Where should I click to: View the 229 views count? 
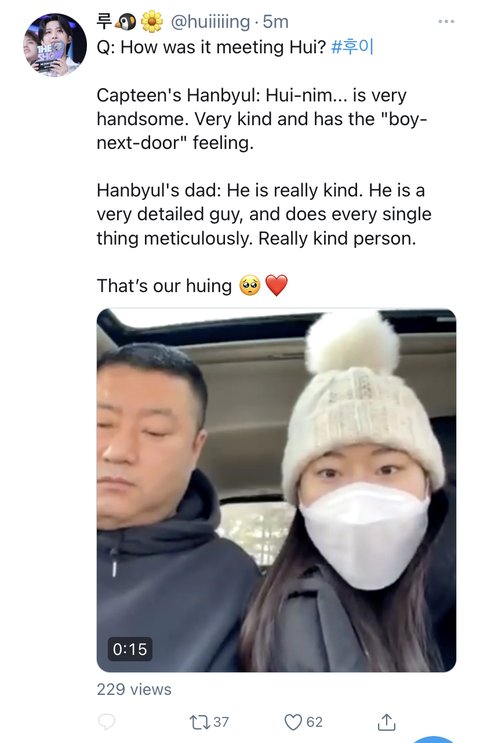(x=134, y=689)
